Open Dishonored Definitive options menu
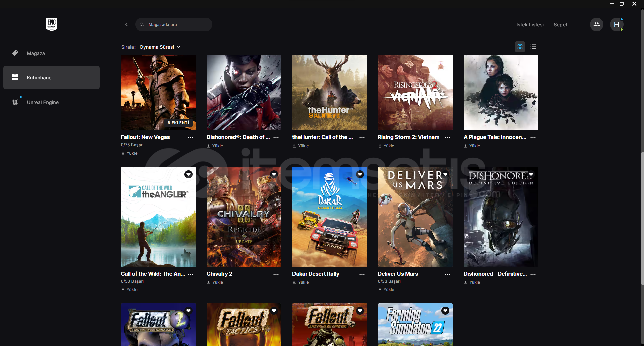 [533, 274]
